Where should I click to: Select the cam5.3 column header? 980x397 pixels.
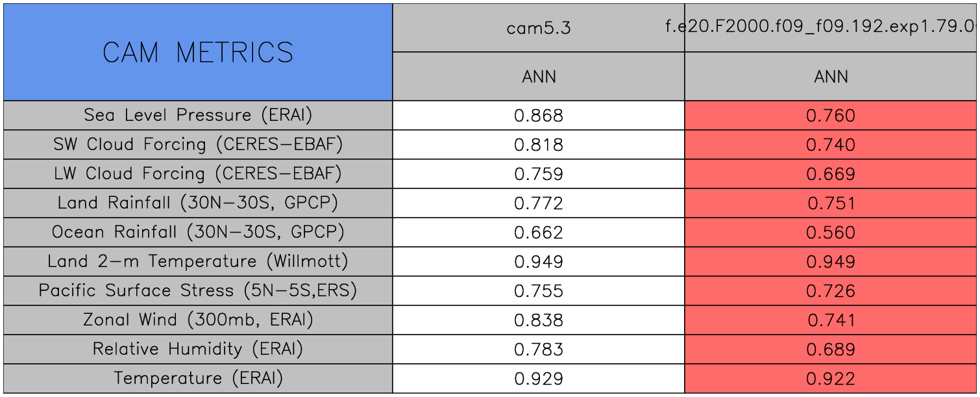pyautogui.click(x=539, y=28)
